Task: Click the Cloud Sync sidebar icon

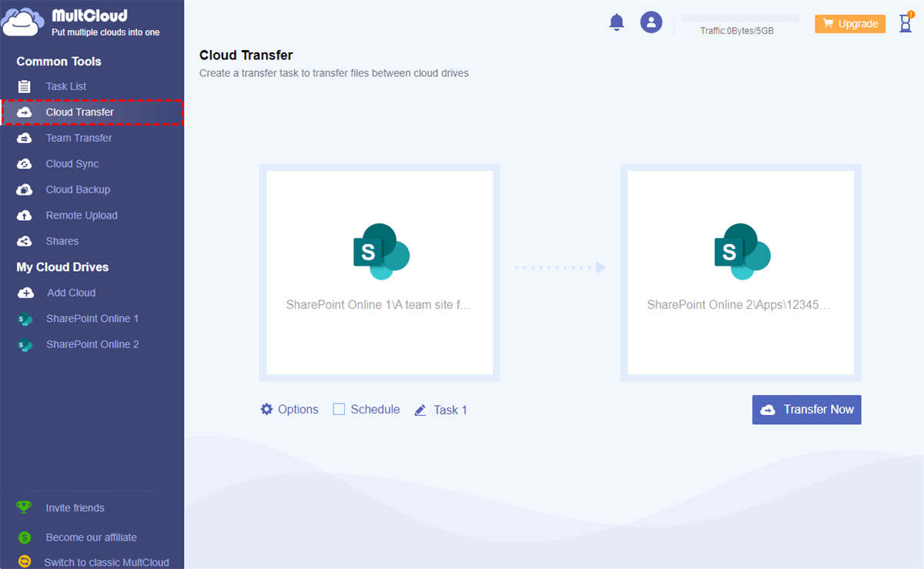Action: [25, 164]
